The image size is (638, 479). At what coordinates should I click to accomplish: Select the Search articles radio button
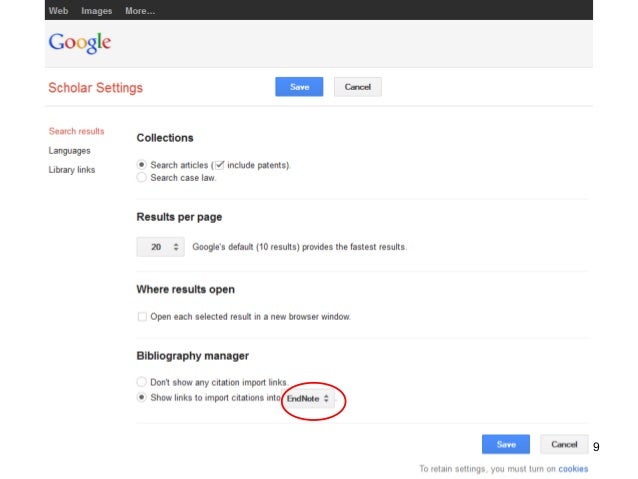pos(141,165)
